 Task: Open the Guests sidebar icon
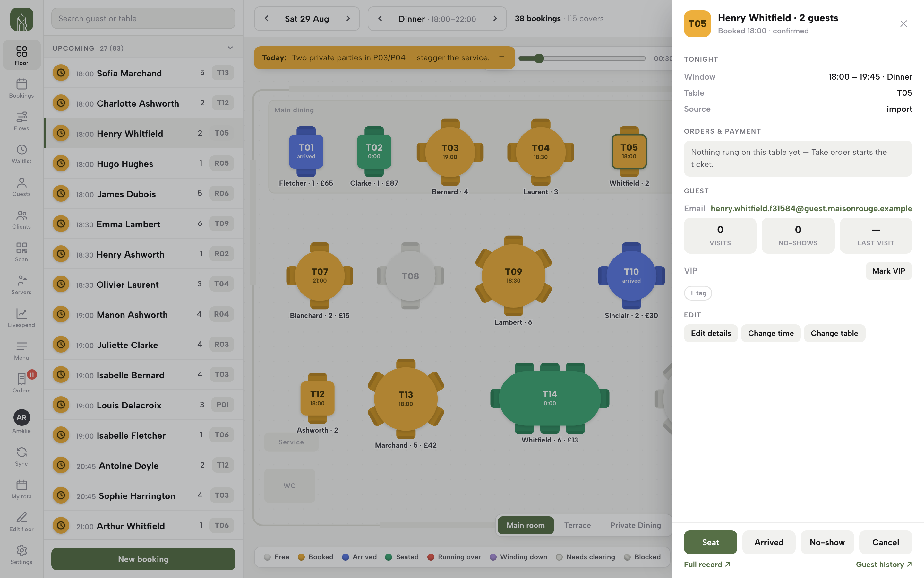(x=21, y=187)
